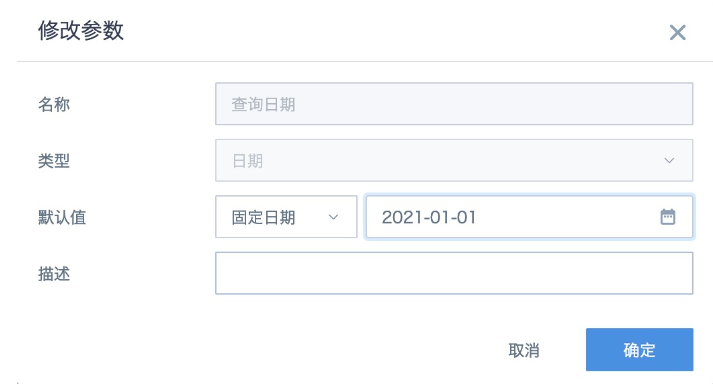This screenshot has height=386, width=713.
Task: Click the 固定日期 text in selector
Action: coord(263,217)
